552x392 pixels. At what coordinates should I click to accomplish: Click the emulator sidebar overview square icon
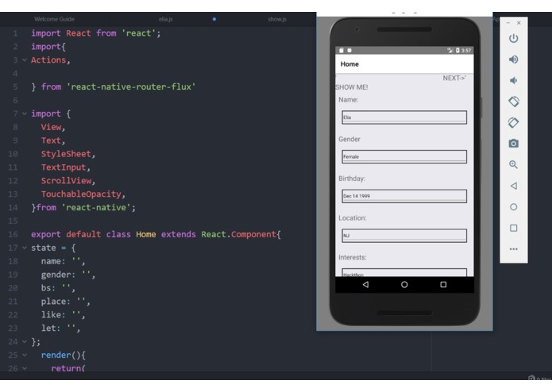pyautogui.click(x=513, y=228)
